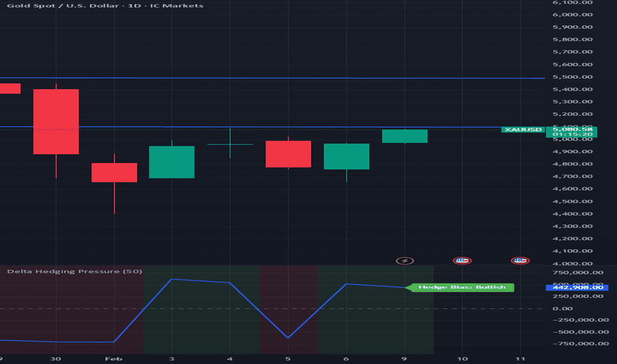Click the XAUUSD price label tag

pos(523,130)
